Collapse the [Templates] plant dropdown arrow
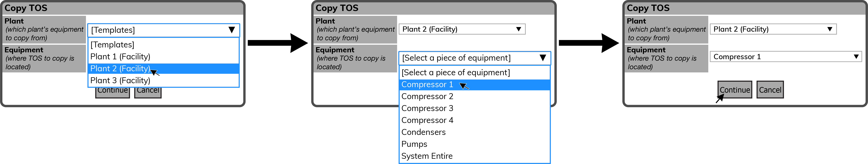868x164 pixels. [x=231, y=30]
